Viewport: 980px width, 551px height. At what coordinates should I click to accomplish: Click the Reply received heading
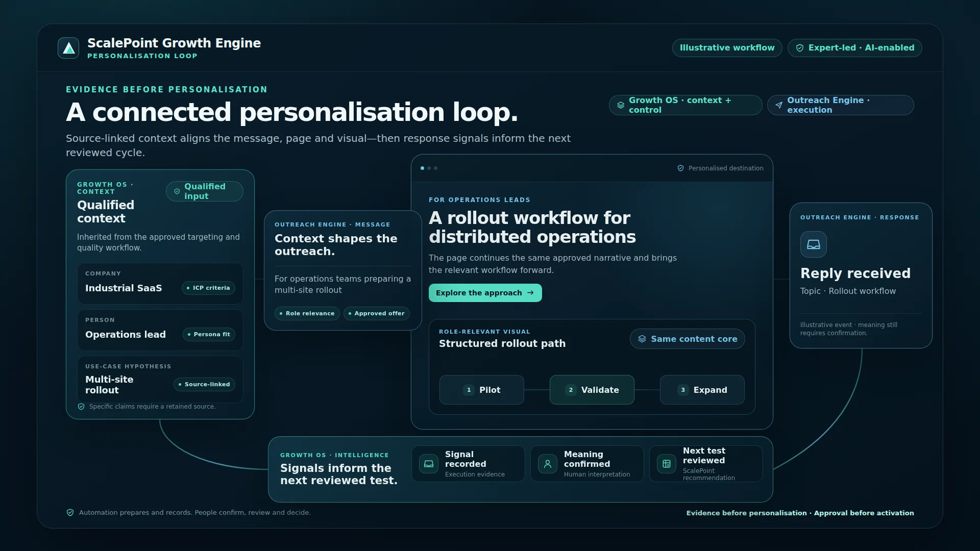[855, 273]
